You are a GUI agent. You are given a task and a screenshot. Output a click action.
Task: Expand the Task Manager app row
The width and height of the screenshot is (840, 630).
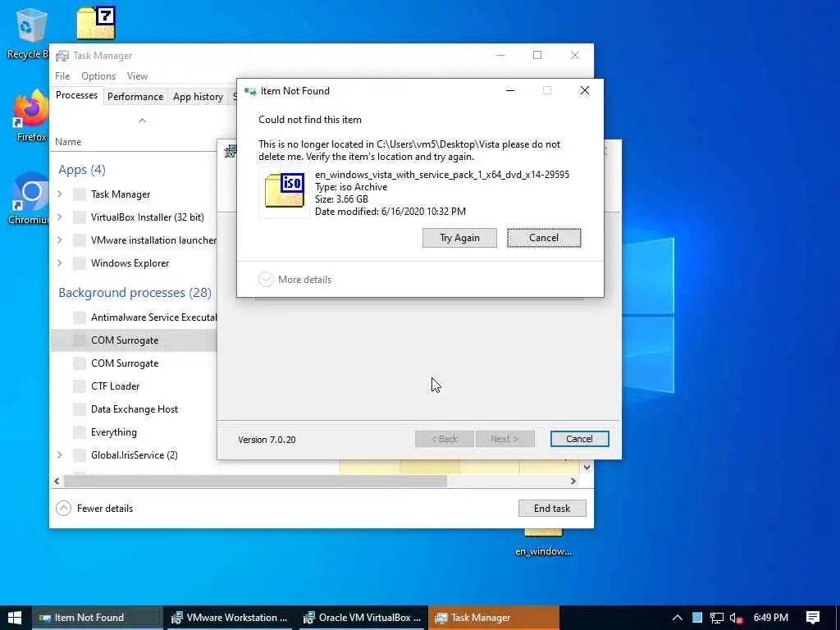click(59, 194)
